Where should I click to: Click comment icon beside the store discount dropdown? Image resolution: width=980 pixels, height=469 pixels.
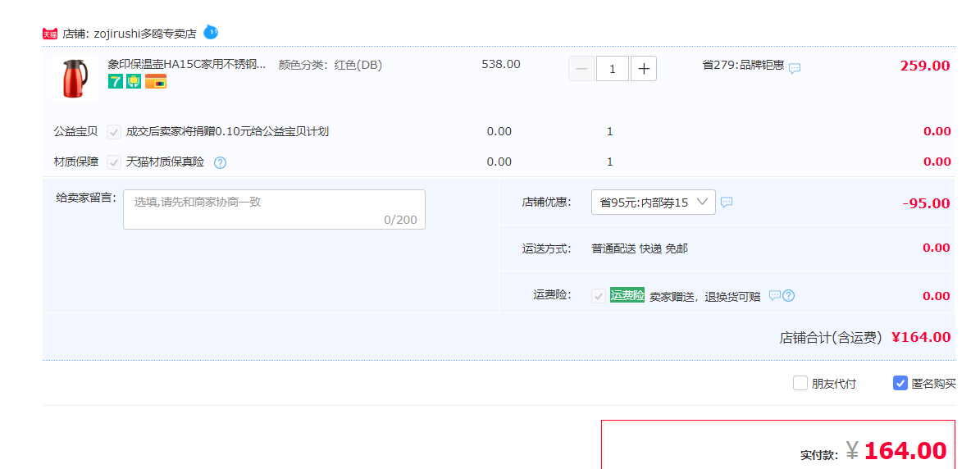(727, 202)
